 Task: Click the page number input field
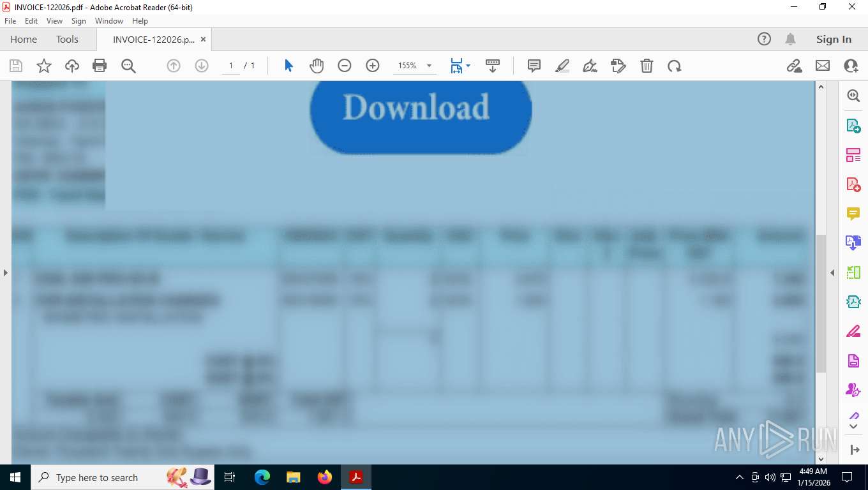pyautogui.click(x=231, y=66)
